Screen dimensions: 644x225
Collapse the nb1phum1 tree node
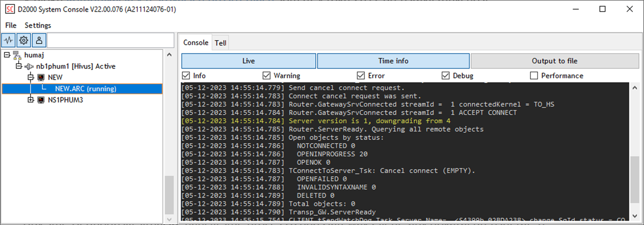click(19, 66)
